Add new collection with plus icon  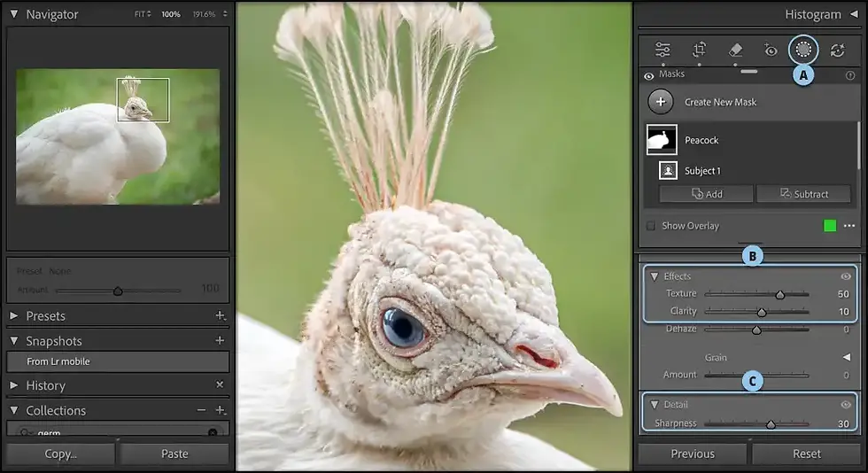click(220, 410)
